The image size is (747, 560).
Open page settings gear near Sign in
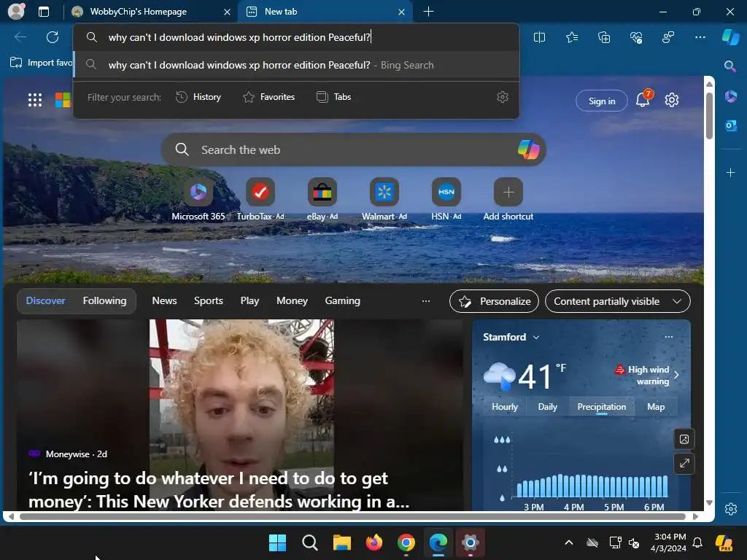[x=672, y=100]
